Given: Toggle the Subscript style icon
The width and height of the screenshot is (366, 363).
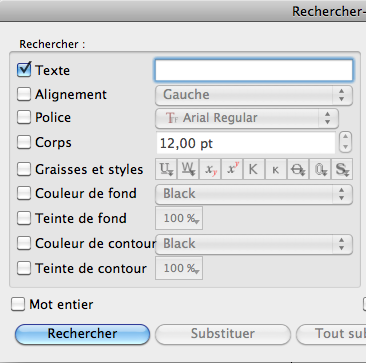Looking at the screenshot, I should [210, 169].
